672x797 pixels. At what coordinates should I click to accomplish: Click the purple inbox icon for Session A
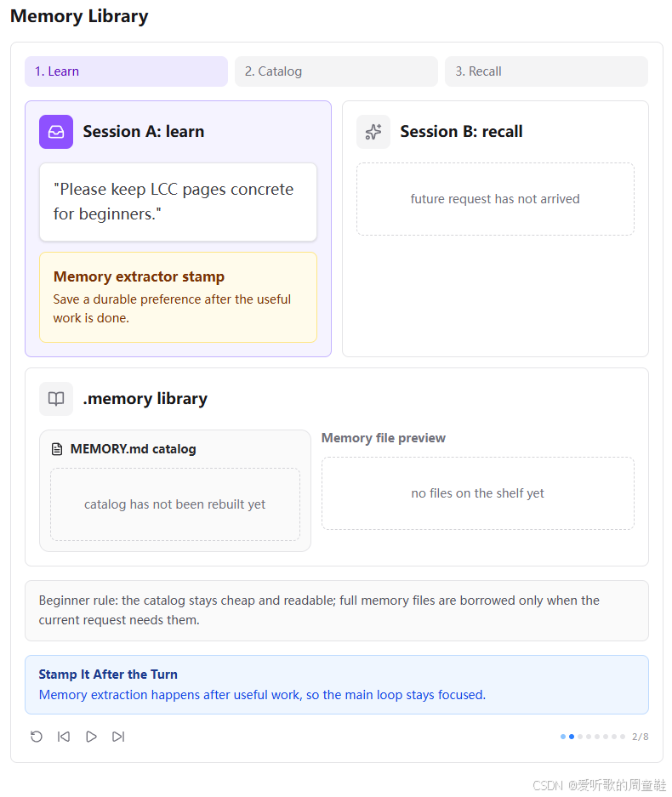pyautogui.click(x=56, y=132)
